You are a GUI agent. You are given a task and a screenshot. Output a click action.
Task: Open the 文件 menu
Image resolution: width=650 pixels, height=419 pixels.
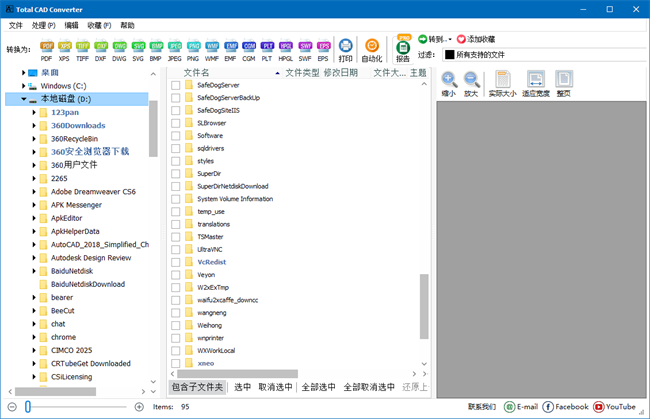point(16,25)
